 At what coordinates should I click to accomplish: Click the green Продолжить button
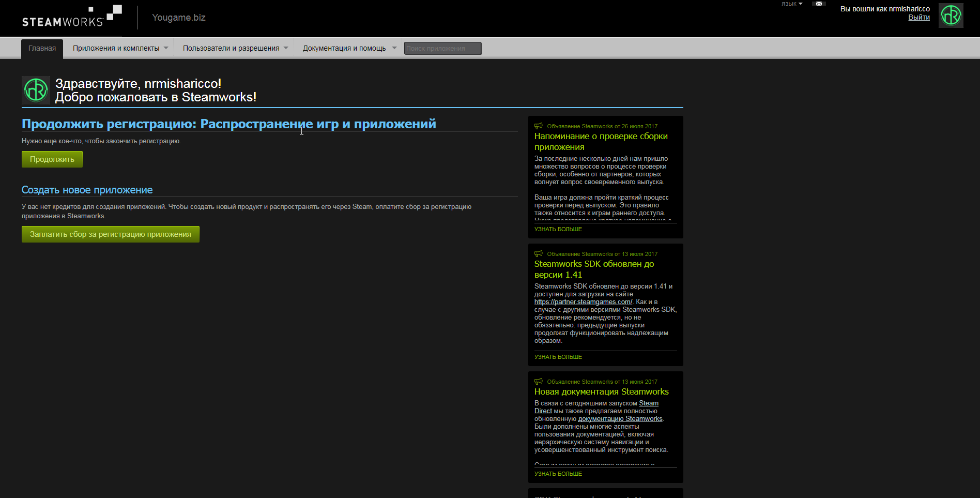(52, 159)
